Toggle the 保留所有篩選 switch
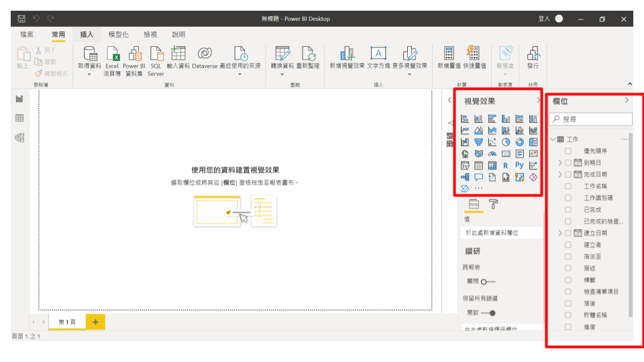Viewport: 644px width, 362px height. click(x=488, y=313)
